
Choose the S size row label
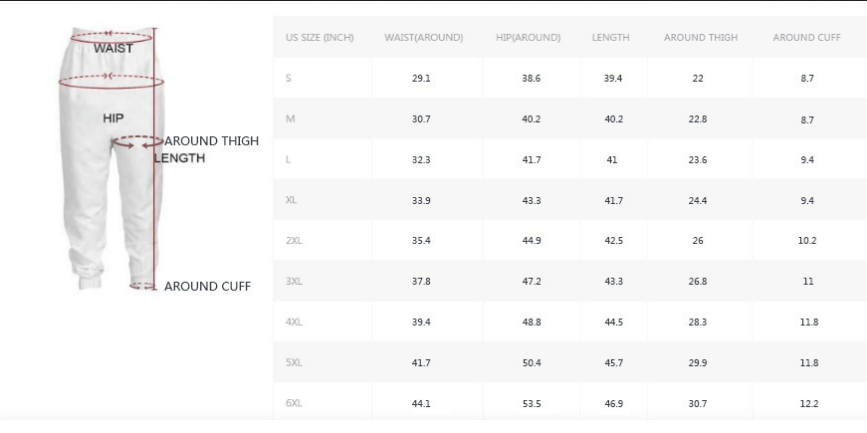coord(289,78)
